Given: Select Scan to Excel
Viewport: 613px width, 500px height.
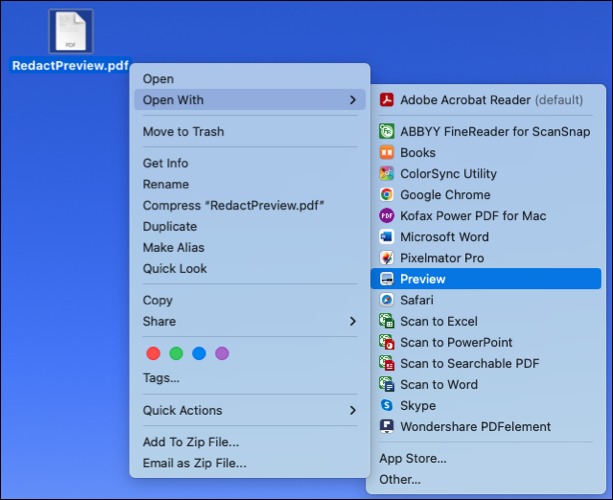Looking at the screenshot, I should click(486, 322).
